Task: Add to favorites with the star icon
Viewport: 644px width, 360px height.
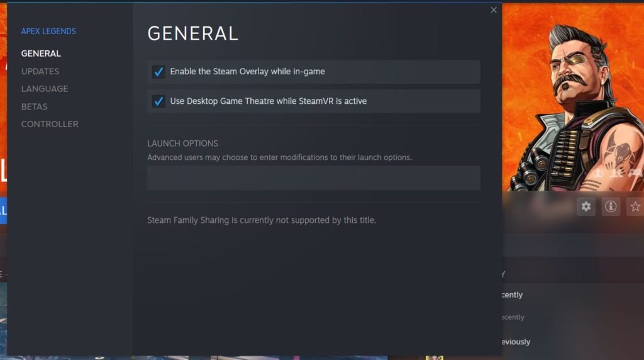Action: click(635, 206)
